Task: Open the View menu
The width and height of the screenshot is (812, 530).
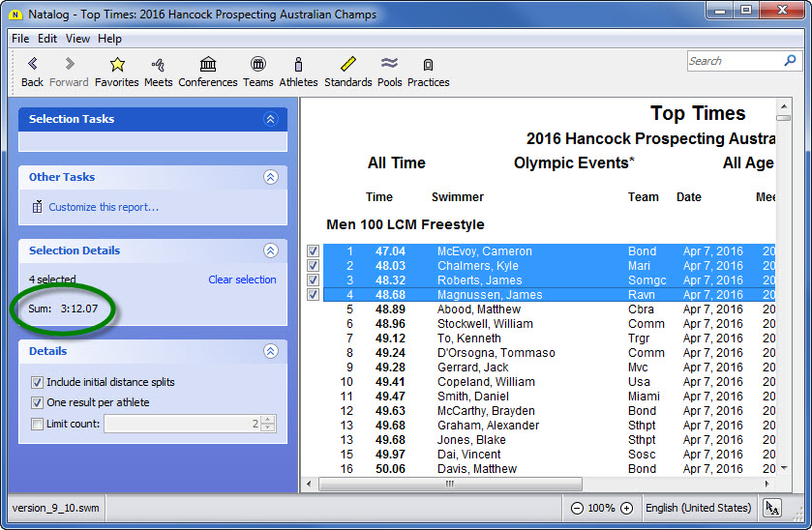Action: click(77, 39)
